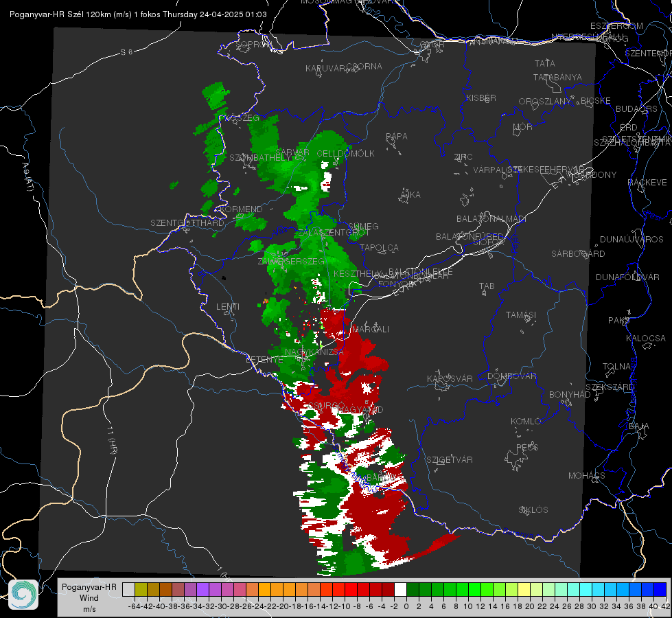Select the amber swatch between -24 and -22
This screenshot has height=618, width=672.
264,589
